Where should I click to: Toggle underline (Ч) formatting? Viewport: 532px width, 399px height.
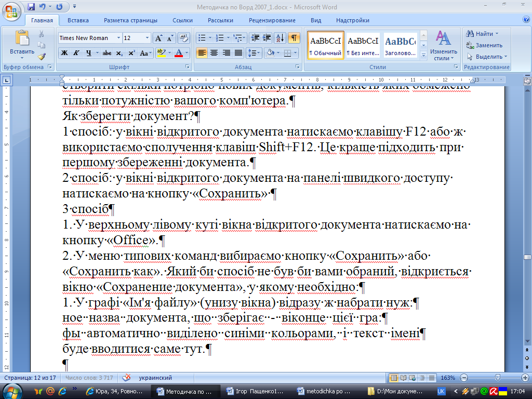88,53
